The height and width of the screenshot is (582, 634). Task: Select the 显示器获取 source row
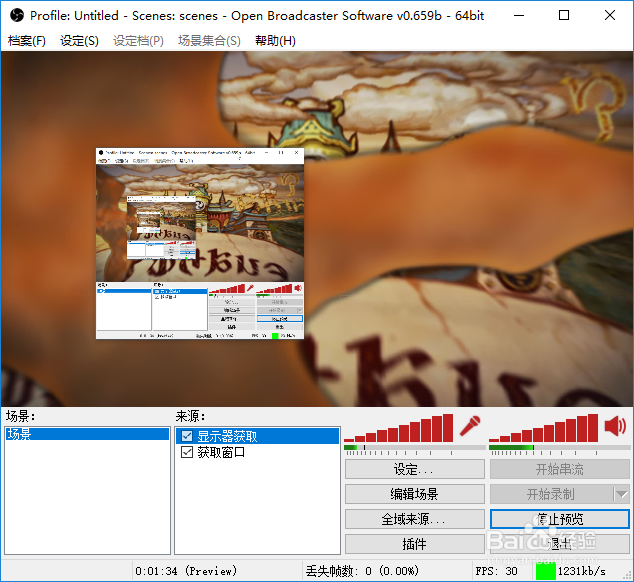(x=258, y=436)
